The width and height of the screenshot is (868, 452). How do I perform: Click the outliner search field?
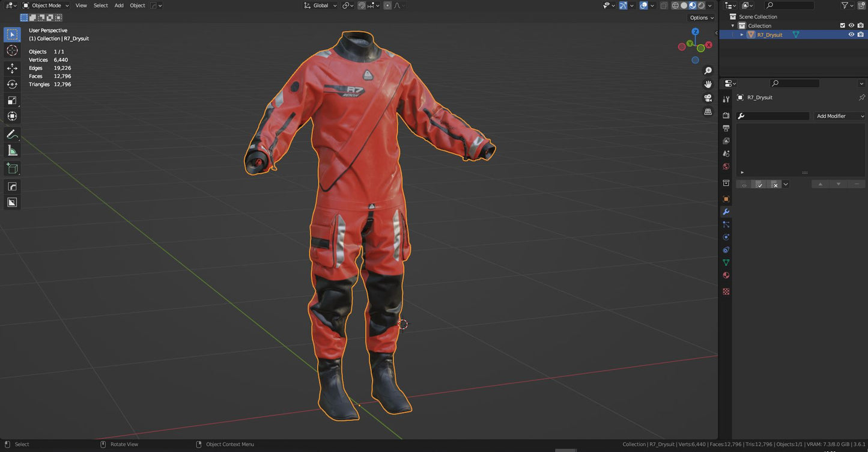[x=793, y=5]
